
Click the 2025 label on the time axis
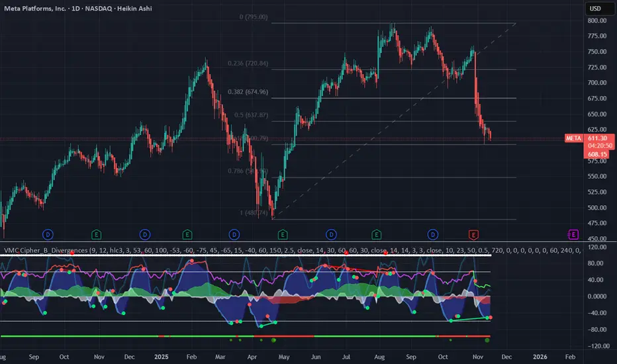point(162,357)
